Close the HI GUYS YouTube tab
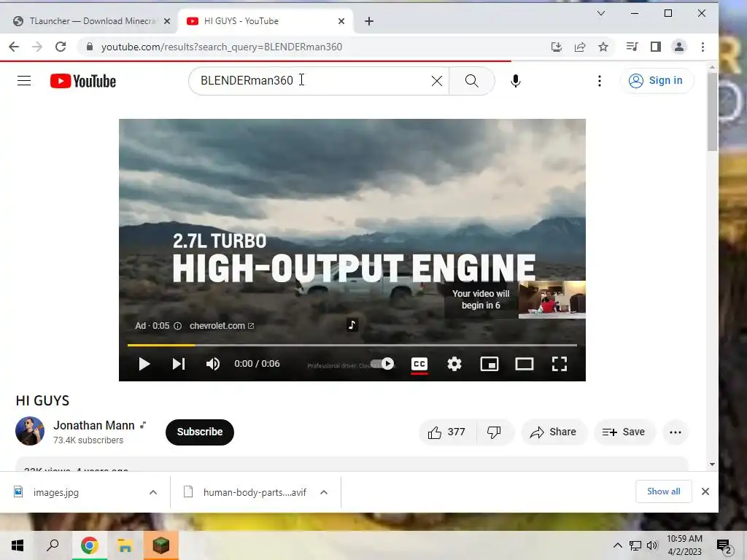Viewport: 747px width, 560px height. [341, 21]
